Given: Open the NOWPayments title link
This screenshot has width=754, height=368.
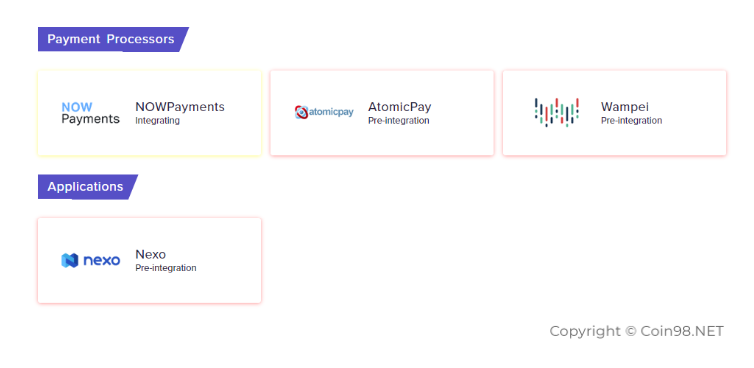Looking at the screenshot, I should [x=180, y=107].
